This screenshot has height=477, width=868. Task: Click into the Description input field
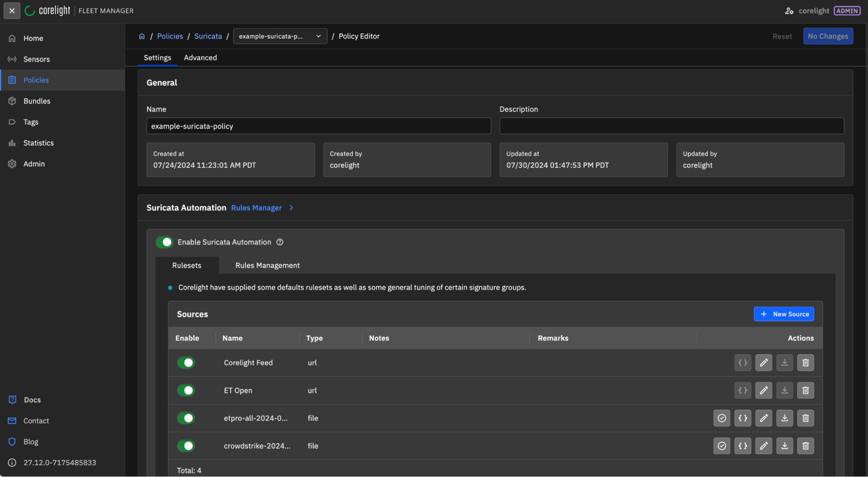[x=671, y=126]
